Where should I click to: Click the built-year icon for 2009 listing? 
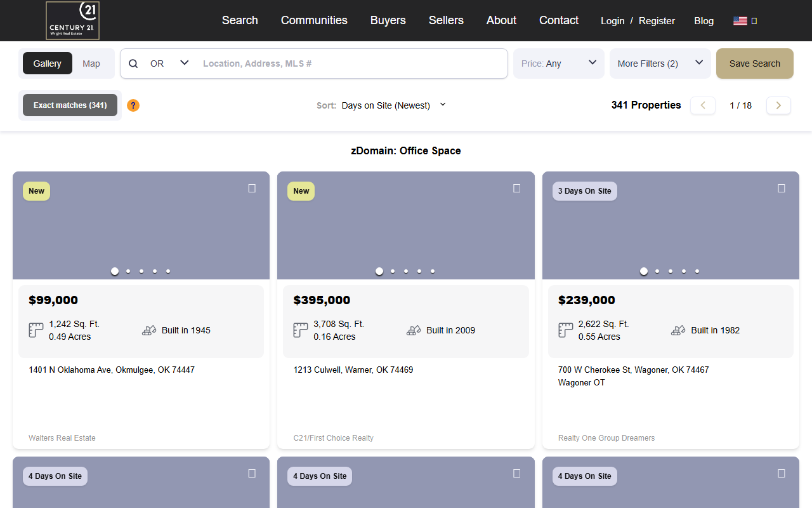[x=414, y=330]
